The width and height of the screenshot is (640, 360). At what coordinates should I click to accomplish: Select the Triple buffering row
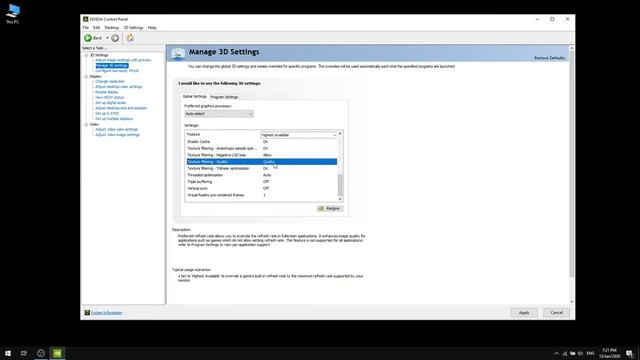pos(262,182)
